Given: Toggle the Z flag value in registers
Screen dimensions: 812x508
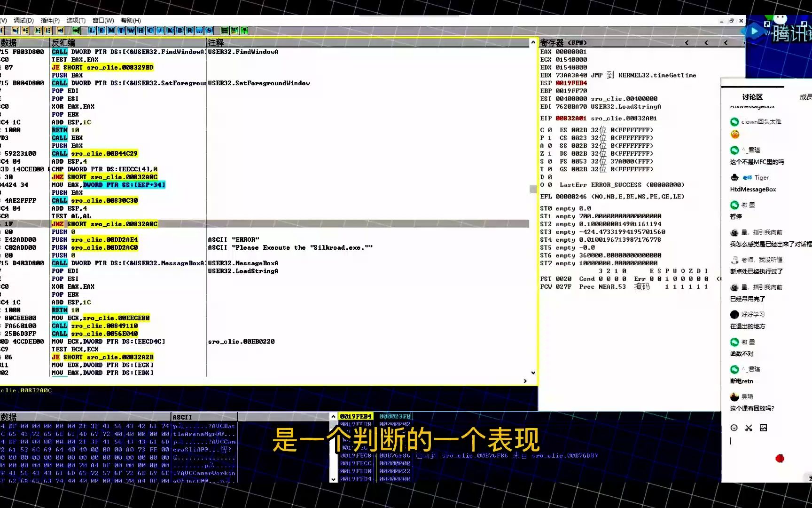Looking at the screenshot, I should point(550,153).
